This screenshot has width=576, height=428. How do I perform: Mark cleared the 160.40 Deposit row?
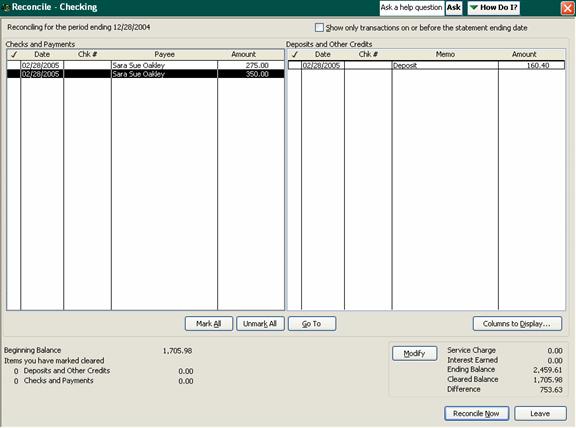295,65
